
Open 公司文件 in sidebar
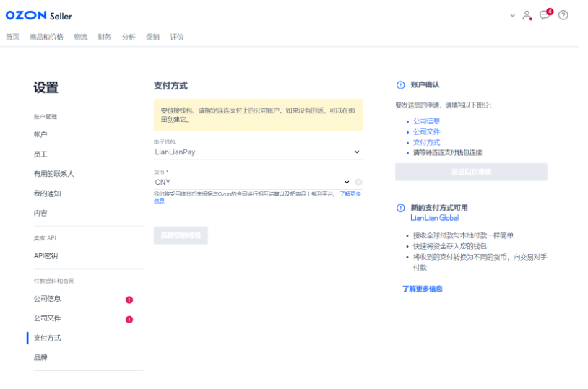coord(47,318)
